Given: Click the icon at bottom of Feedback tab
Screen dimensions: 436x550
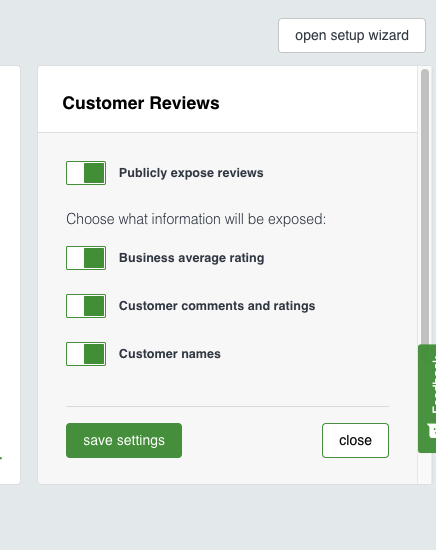Looking at the screenshot, I should pos(432,430).
